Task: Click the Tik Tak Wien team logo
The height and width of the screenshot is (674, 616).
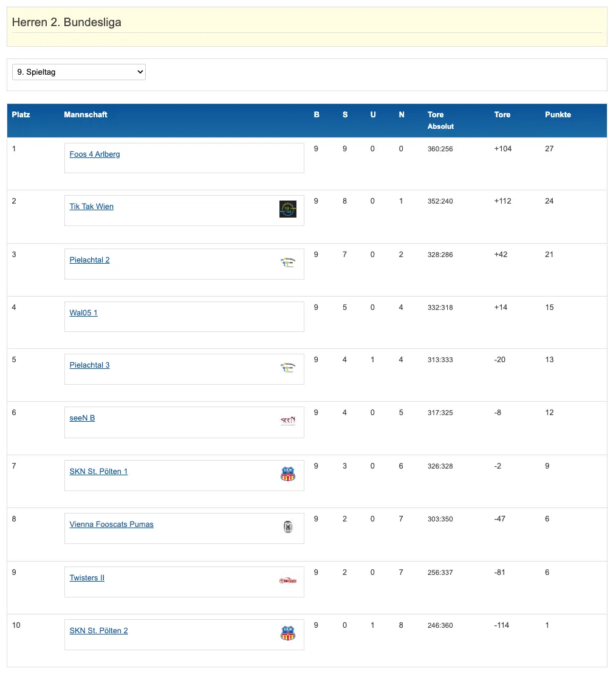Action: 288,209
